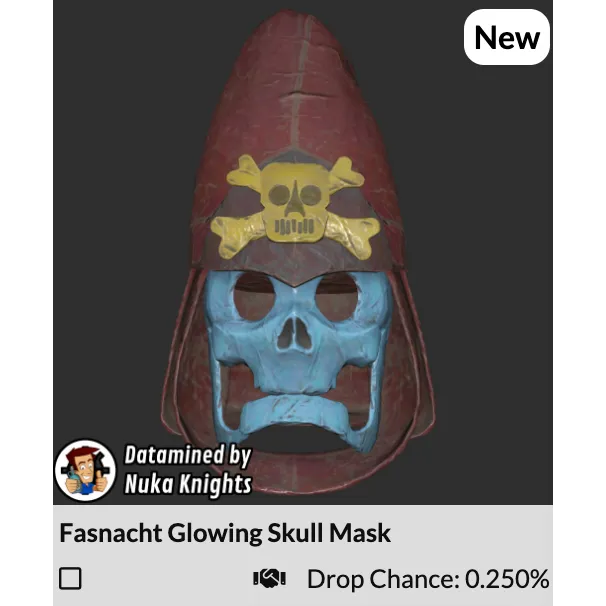The width and height of the screenshot is (606, 606).
Task: Click the Datamined by text
Action: coord(188,456)
